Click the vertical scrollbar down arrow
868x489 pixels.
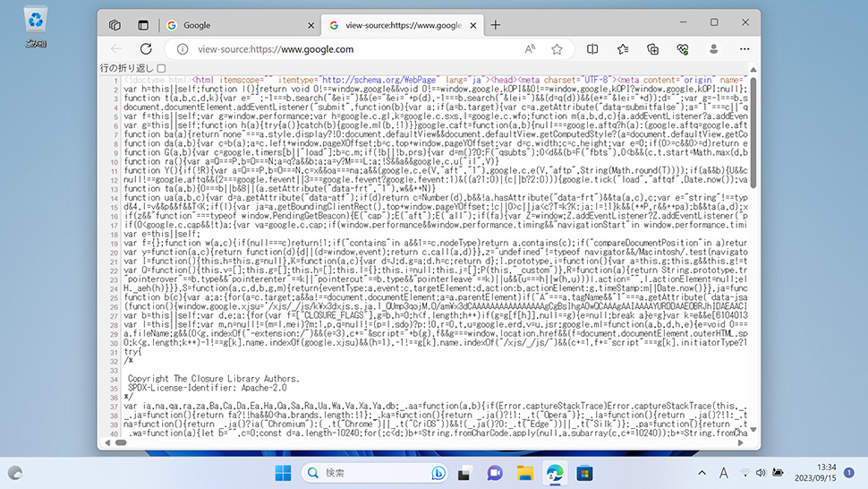[753, 430]
